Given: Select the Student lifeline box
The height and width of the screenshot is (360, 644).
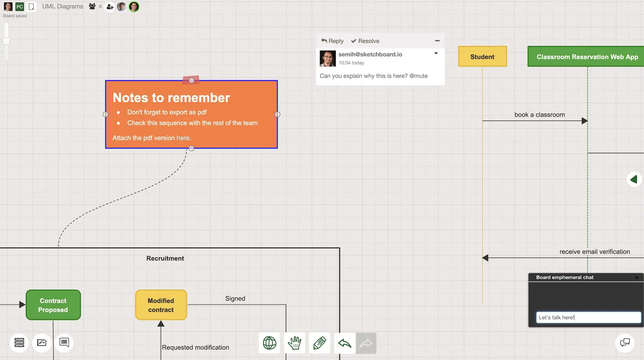Looking at the screenshot, I should 482,56.
